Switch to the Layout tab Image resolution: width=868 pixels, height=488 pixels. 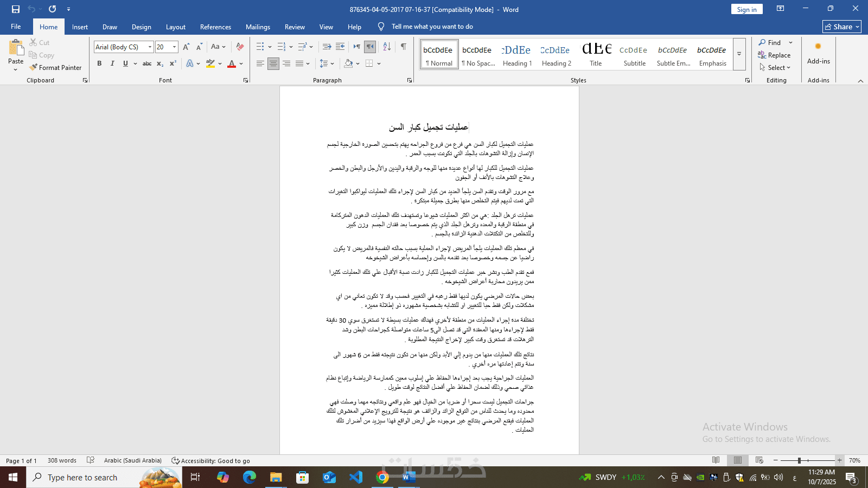[175, 27]
